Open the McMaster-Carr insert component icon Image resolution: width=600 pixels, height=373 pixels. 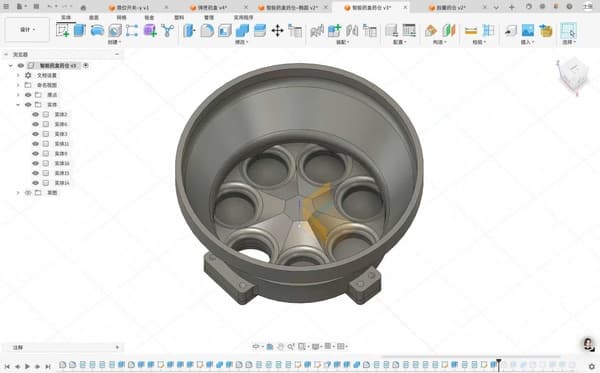(546, 30)
